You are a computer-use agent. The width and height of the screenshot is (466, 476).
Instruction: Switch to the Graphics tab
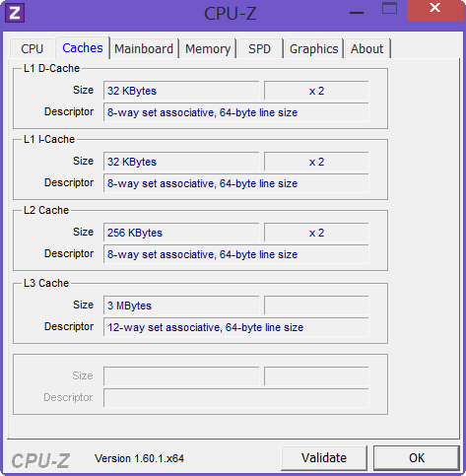pos(313,48)
